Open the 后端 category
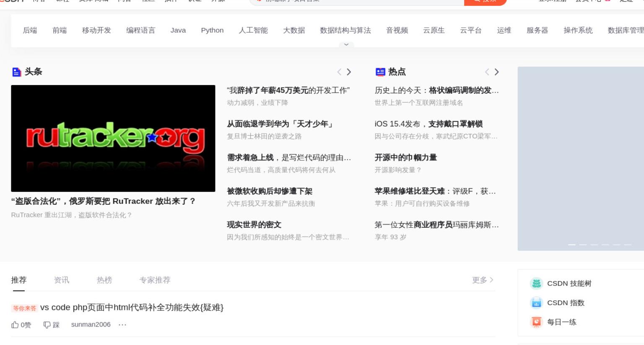644x345 pixels. pyautogui.click(x=30, y=30)
